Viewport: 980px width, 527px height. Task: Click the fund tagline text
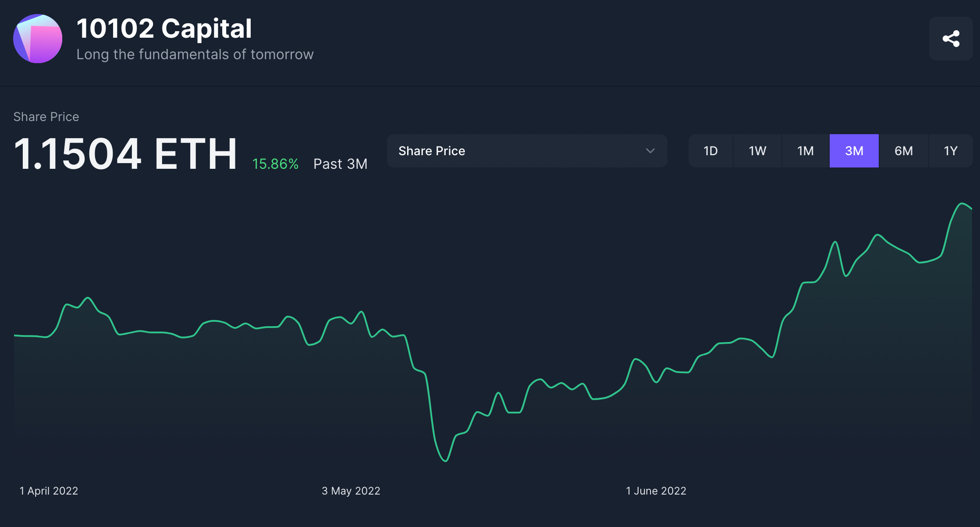point(195,54)
